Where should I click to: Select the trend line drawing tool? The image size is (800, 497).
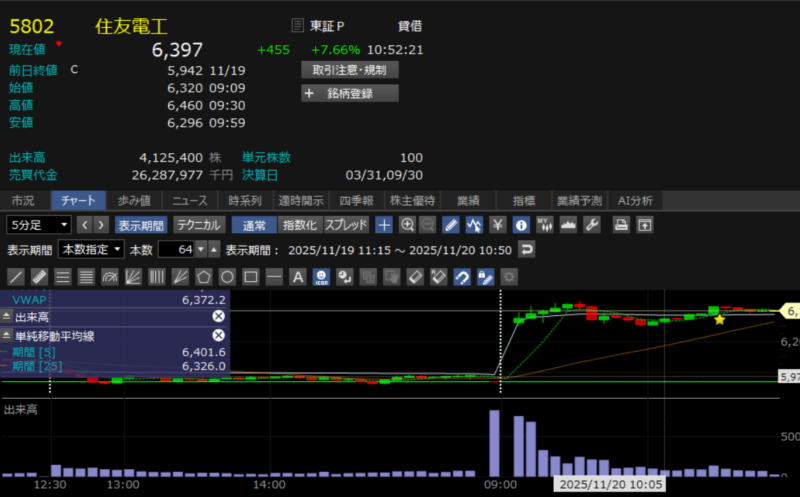[x=16, y=276]
